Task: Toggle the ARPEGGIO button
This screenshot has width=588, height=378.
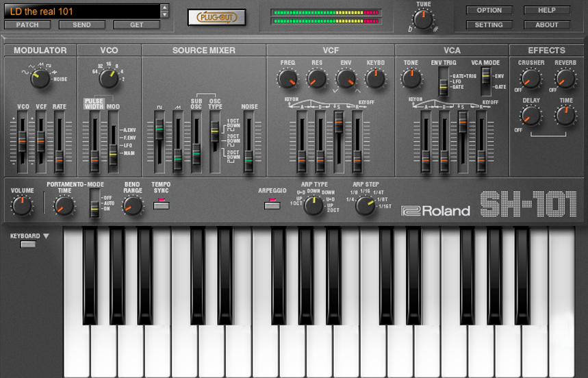Action: point(272,205)
